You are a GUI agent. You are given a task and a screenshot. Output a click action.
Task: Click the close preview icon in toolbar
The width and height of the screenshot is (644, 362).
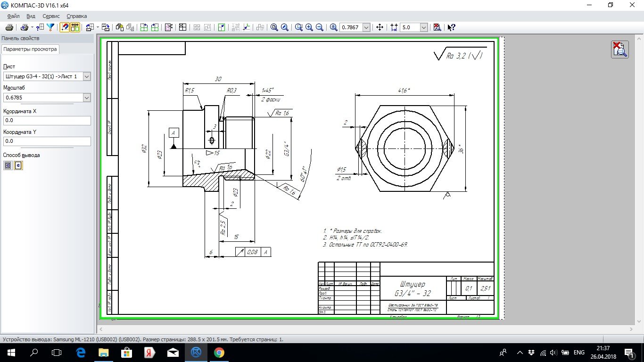[x=437, y=27]
